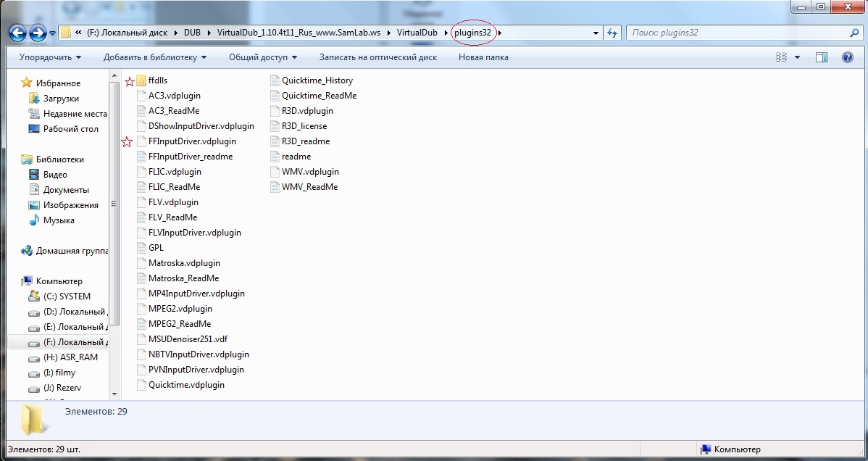This screenshot has height=461, width=868.
Task: Open drive (J:) Rezerv
Action: 62,388
